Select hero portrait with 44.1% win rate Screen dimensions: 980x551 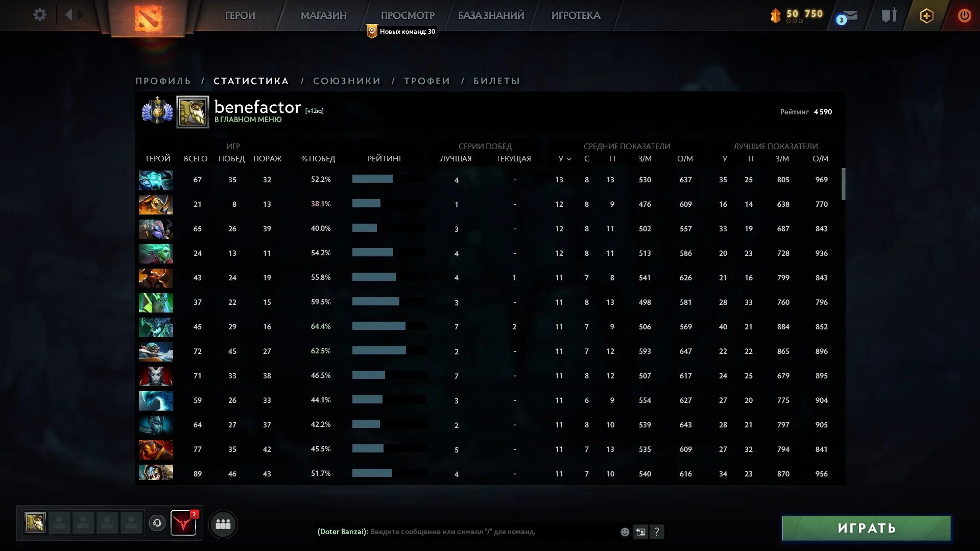pyautogui.click(x=156, y=401)
